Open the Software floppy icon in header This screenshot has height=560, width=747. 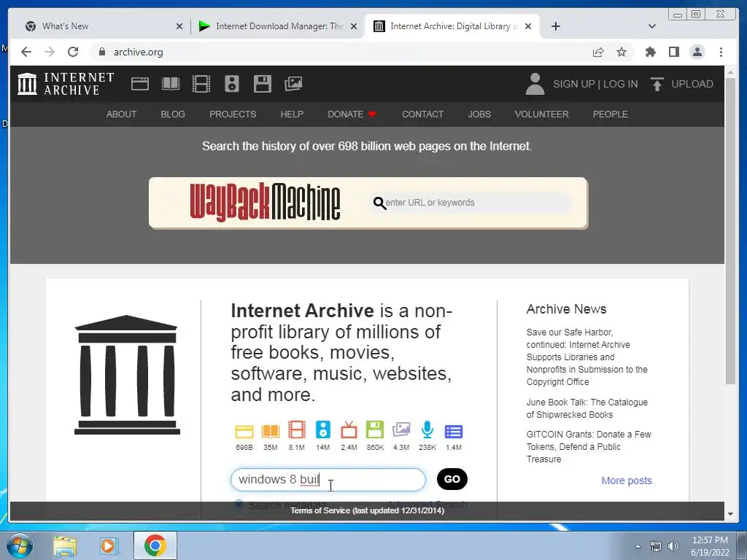(263, 84)
